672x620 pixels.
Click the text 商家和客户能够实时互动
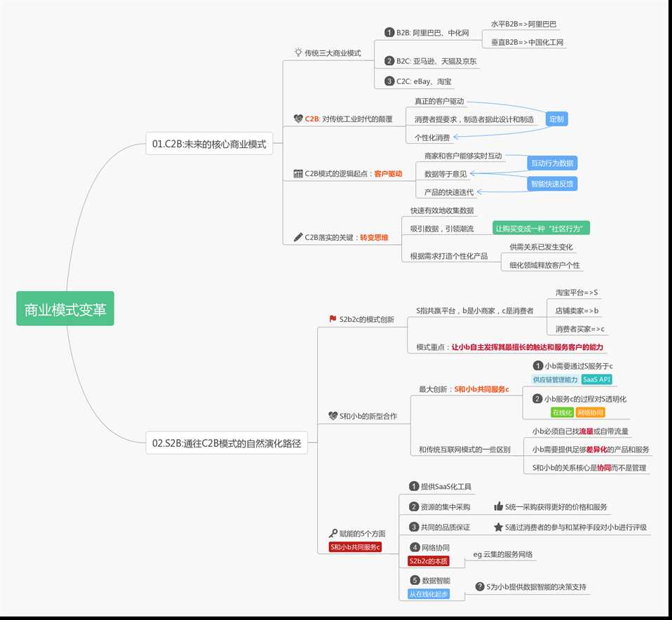point(463,156)
